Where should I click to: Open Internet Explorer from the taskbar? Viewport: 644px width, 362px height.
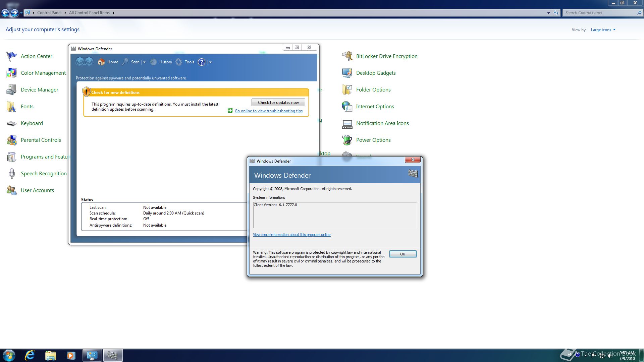click(30, 355)
